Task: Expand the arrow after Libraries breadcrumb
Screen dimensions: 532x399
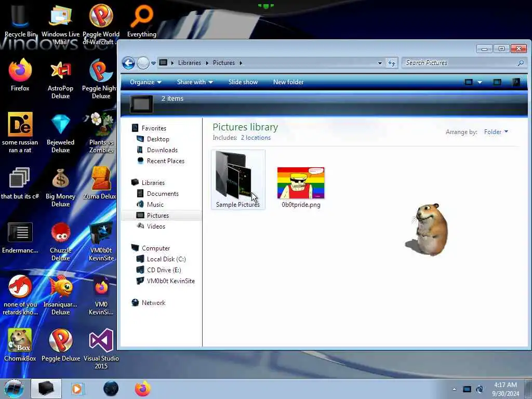Action: [207, 63]
